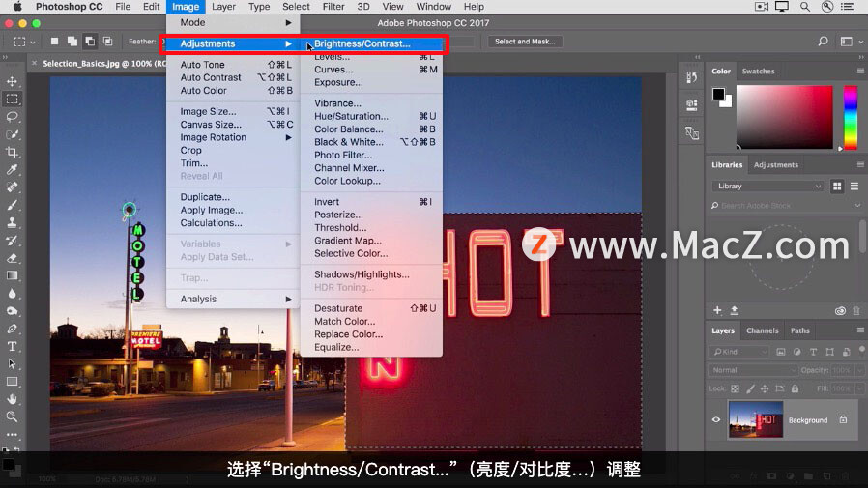Click the search icon in options bar
The image size is (868, 488).
[x=824, y=42]
